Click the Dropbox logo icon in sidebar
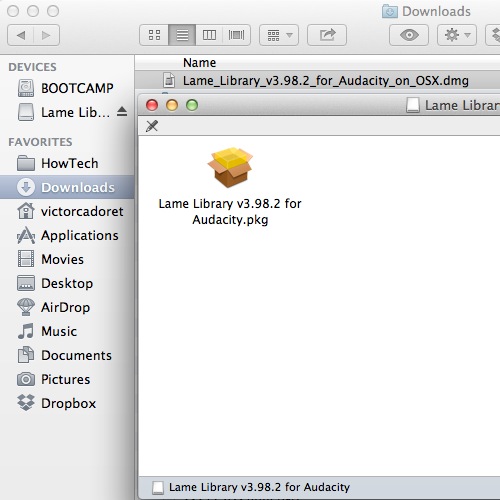 pyautogui.click(x=26, y=403)
